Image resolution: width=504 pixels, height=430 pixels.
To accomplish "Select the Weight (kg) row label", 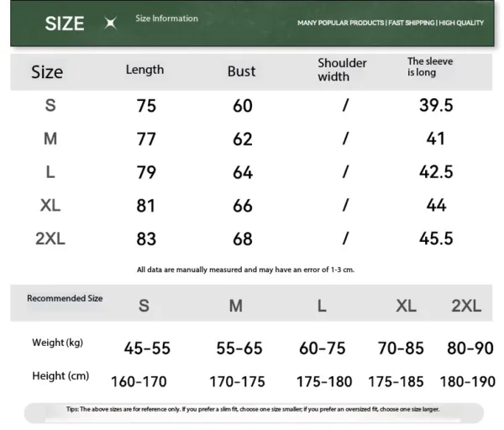I will pos(57,343).
